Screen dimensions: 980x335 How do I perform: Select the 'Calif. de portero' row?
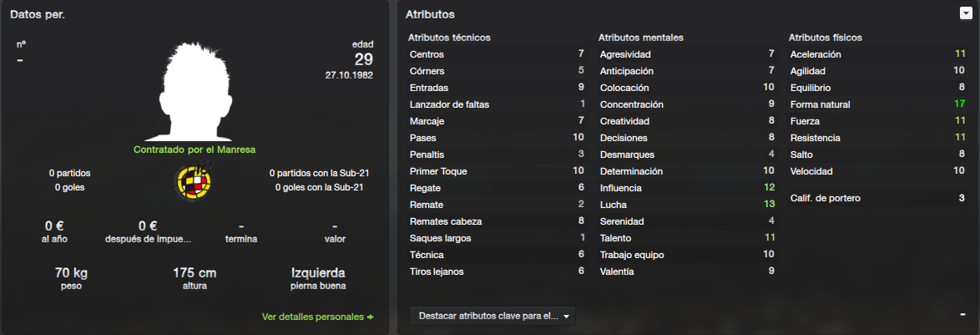[x=877, y=198]
